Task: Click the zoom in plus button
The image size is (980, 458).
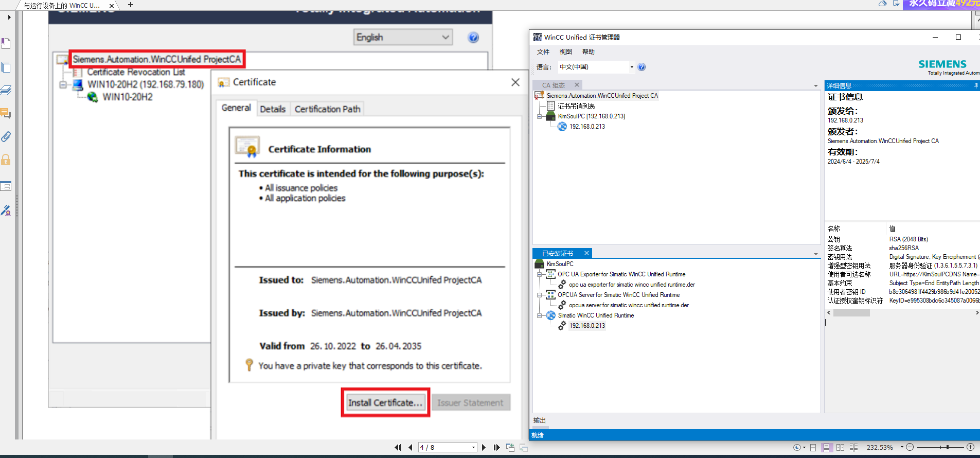Action: click(x=970, y=447)
